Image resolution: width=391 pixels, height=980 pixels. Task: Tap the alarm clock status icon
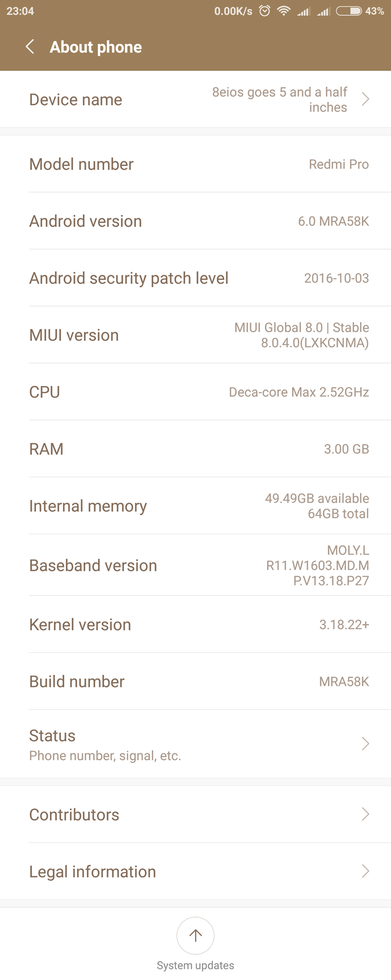[x=264, y=11]
